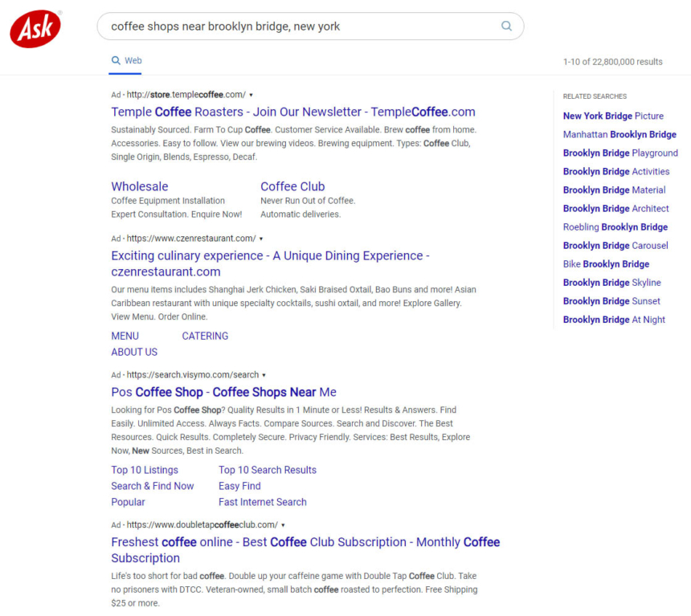The image size is (691, 616).
Task: Click the magnifying glass search icon
Action: (x=506, y=27)
